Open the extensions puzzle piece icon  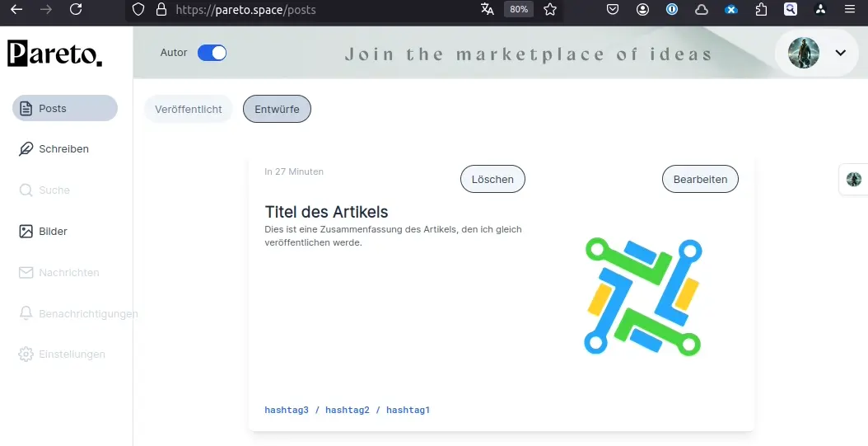(x=761, y=9)
